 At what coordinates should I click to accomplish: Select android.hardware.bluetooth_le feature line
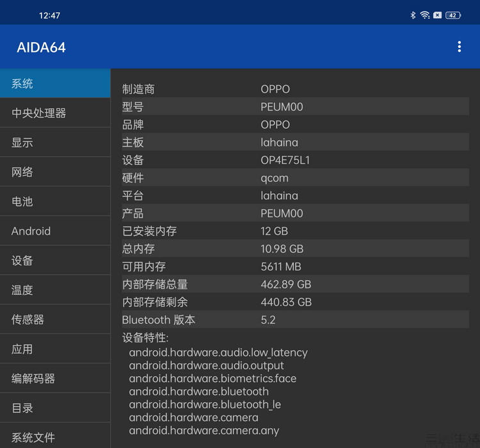205,404
